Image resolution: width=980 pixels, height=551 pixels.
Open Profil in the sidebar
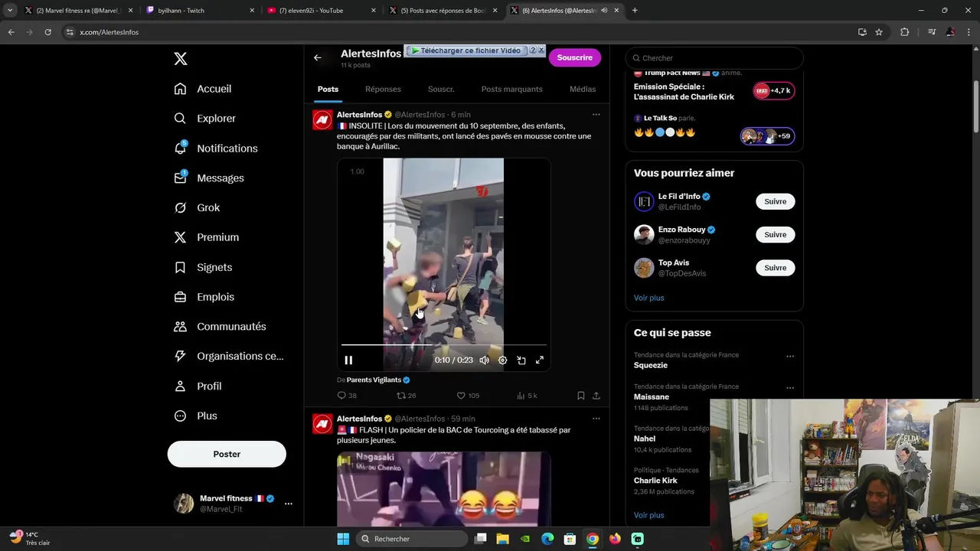point(198,386)
